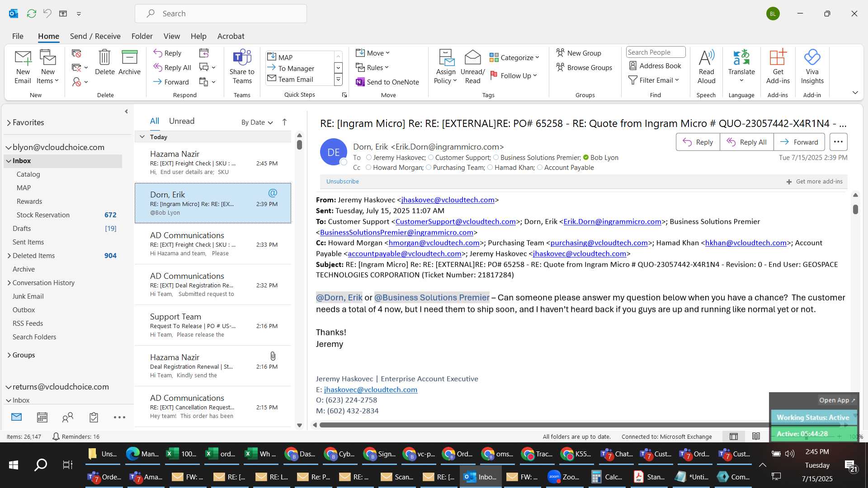Viewport: 868px width, 488px height.
Task: Open more navigation options ellipsis
Action: pyautogui.click(x=119, y=417)
